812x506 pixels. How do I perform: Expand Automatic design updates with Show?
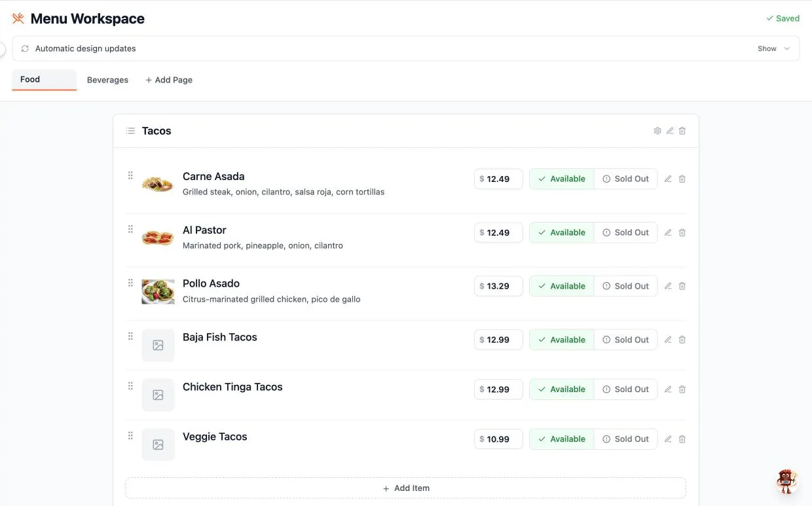[x=774, y=48]
